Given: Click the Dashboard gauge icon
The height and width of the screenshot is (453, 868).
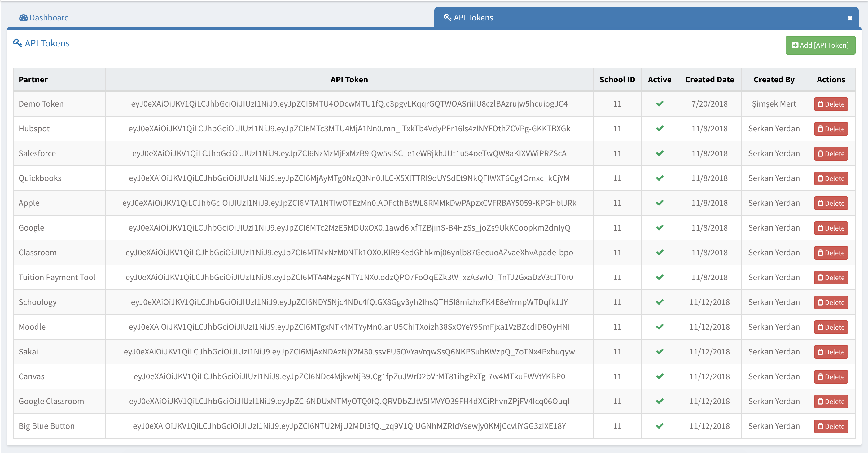Looking at the screenshot, I should point(23,18).
